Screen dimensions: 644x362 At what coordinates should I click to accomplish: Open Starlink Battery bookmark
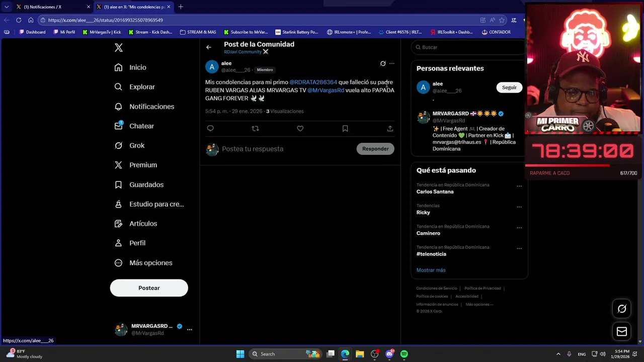pos(296,32)
